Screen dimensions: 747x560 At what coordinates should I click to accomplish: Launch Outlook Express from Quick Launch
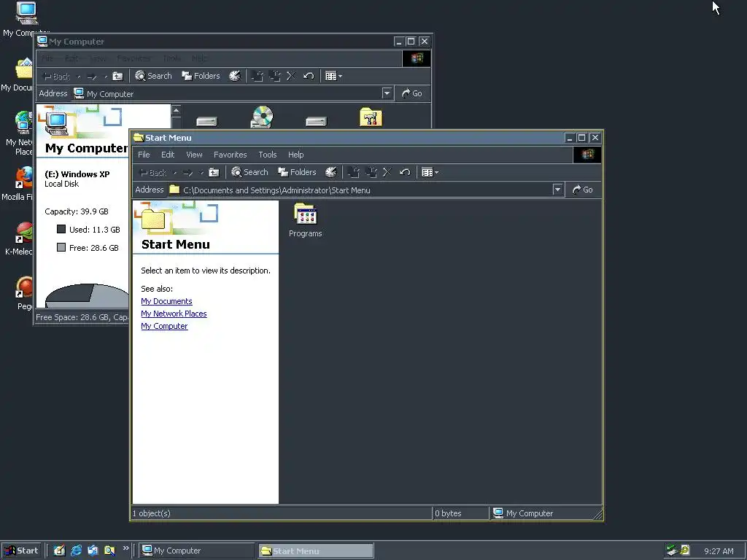tap(93, 551)
